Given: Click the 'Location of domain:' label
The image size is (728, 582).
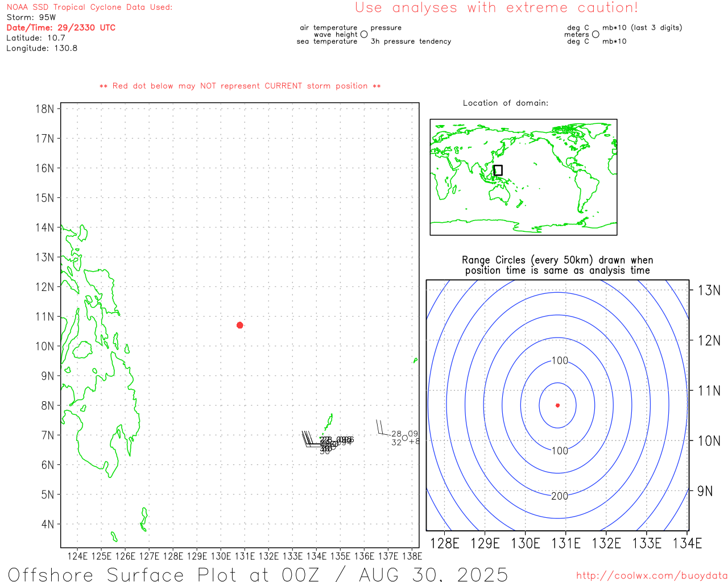Looking at the screenshot, I should point(506,103).
